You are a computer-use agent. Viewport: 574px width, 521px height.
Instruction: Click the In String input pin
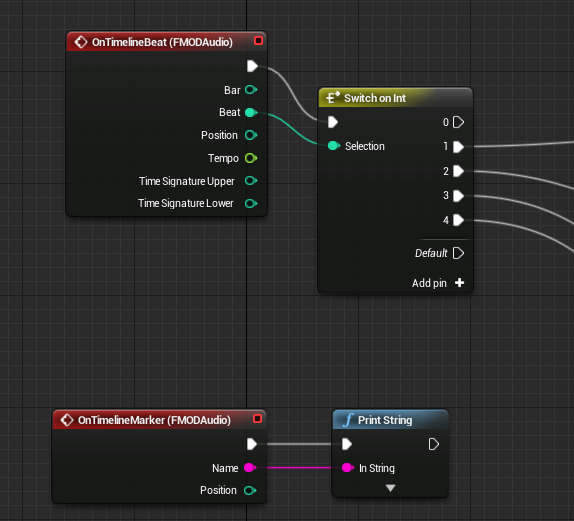348,468
